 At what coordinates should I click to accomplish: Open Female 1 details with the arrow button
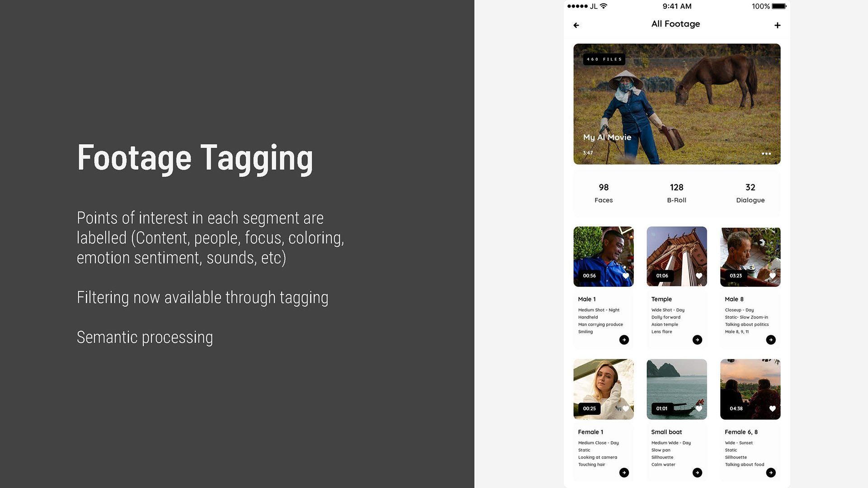point(624,473)
